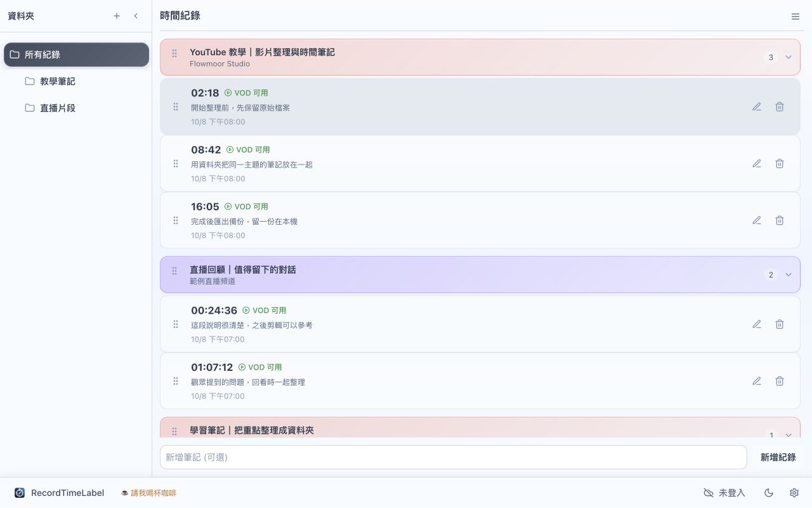Click the RecordTimeLabel logo icon
812x508 pixels.
(20, 493)
